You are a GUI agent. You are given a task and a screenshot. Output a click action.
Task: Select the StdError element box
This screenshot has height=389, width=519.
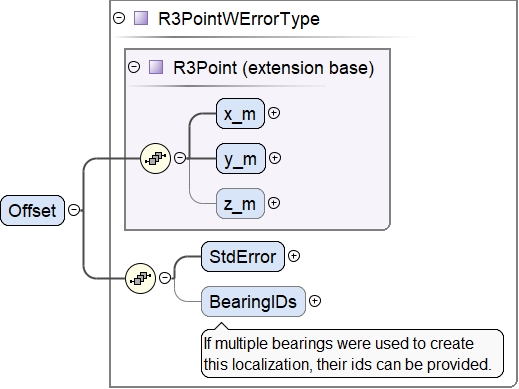point(243,257)
